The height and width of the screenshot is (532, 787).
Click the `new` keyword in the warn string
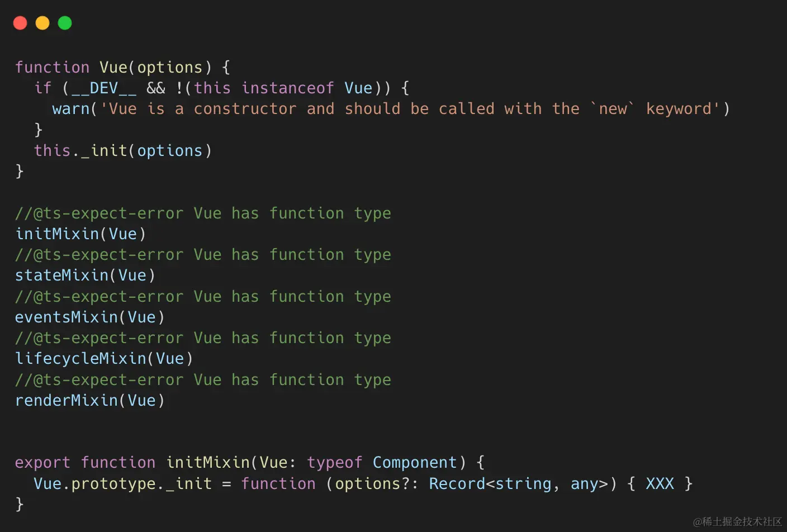(x=613, y=109)
